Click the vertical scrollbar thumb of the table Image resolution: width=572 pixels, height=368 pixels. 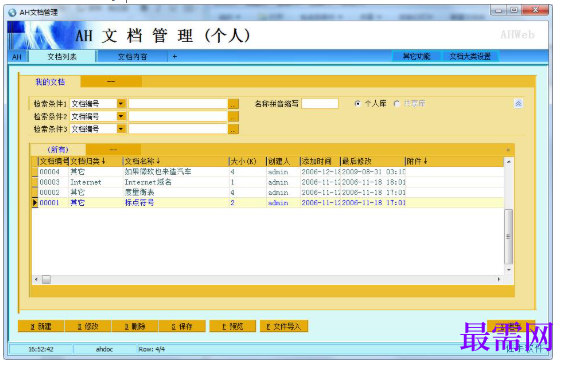coord(509,236)
